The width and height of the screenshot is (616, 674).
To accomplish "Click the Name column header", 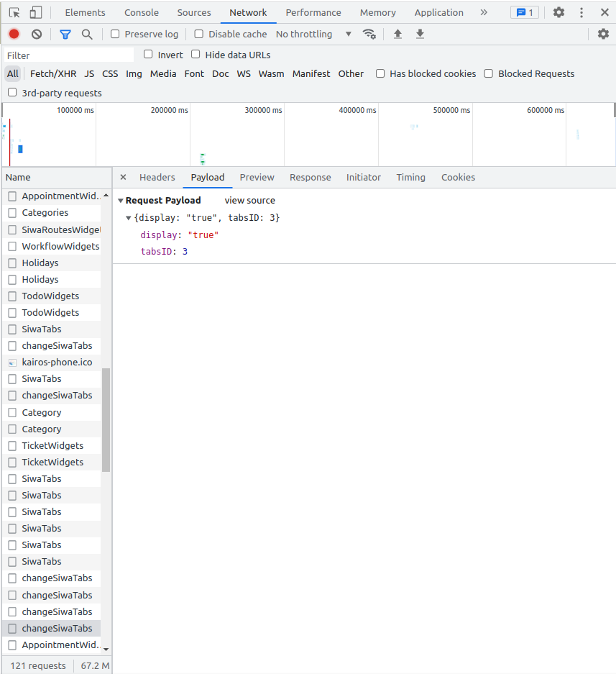I will click(x=57, y=177).
